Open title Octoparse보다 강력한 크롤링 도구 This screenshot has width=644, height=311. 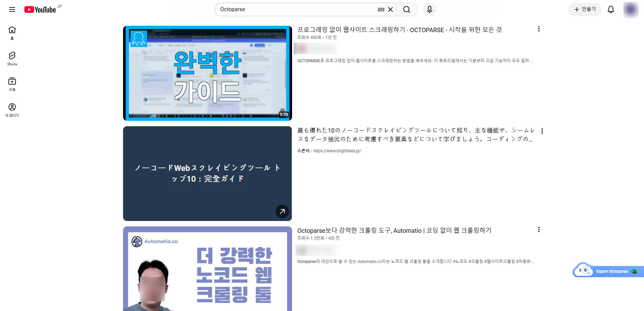[394, 230]
